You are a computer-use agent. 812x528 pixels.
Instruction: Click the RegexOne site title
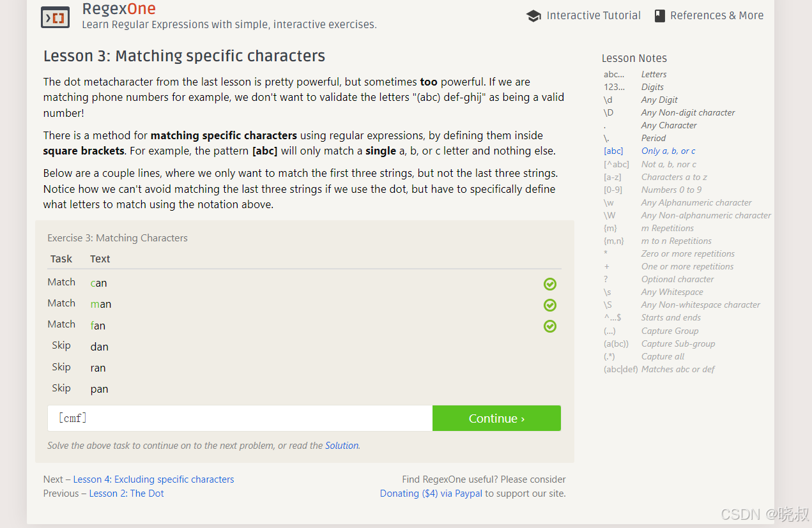119,9
